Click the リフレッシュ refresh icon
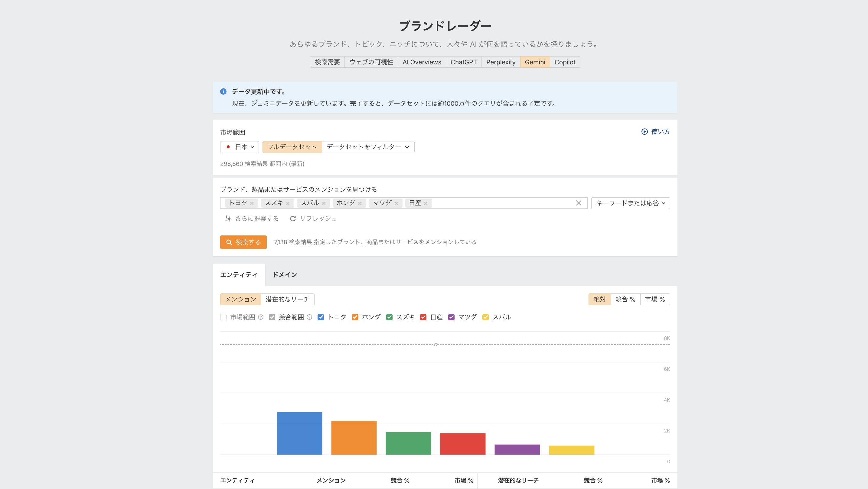 coord(293,219)
